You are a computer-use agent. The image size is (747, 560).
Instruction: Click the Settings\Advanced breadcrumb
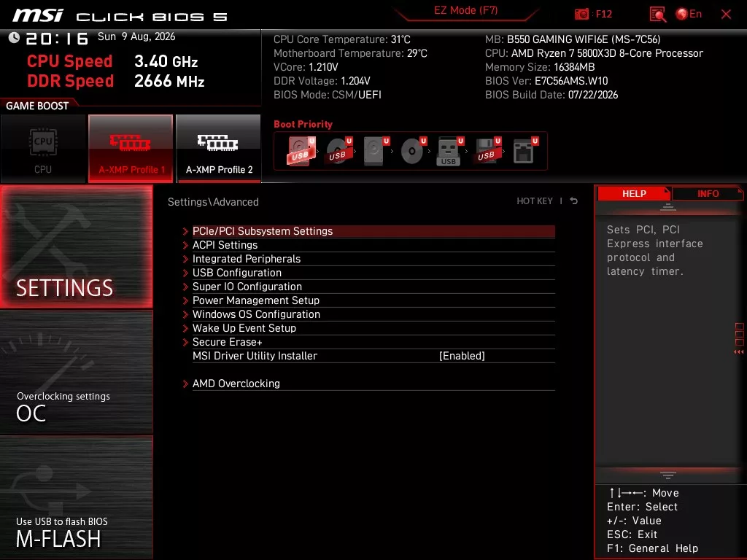coord(213,202)
